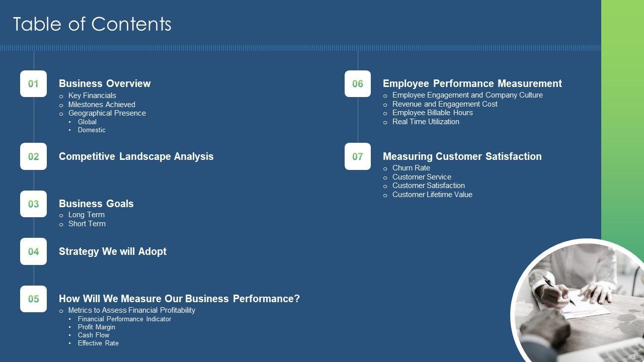This screenshot has width=644, height=362.
Task: Click Employee Billable Hours item
Action: 432,113
